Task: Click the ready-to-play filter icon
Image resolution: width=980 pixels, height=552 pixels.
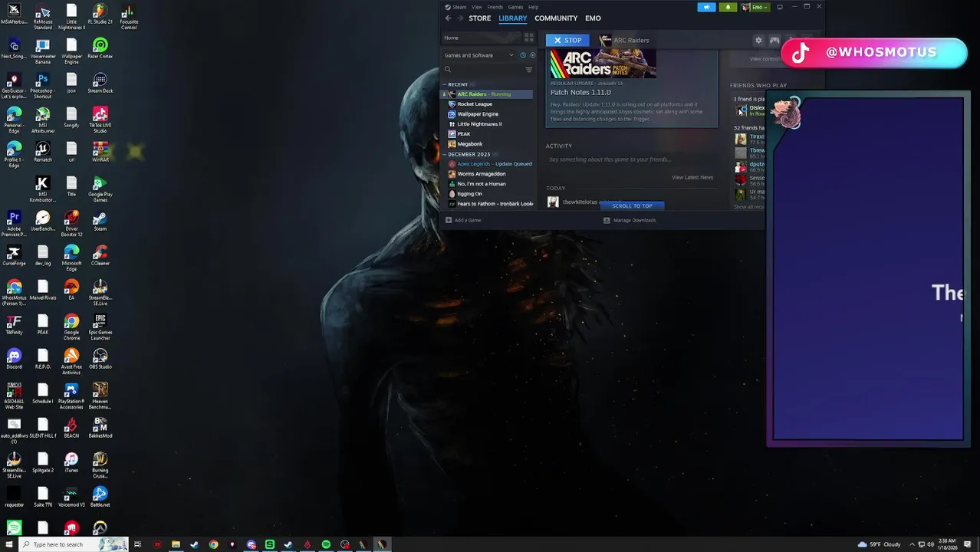Action: [532, 55]
